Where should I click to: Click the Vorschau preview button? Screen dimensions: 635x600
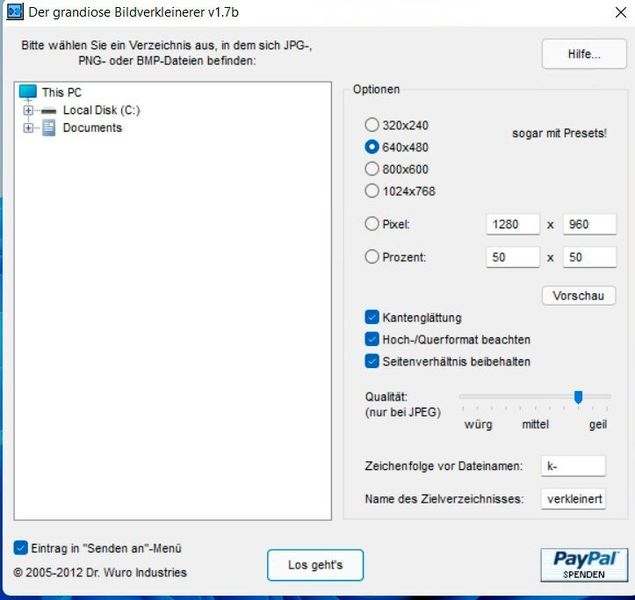point(579,296)
